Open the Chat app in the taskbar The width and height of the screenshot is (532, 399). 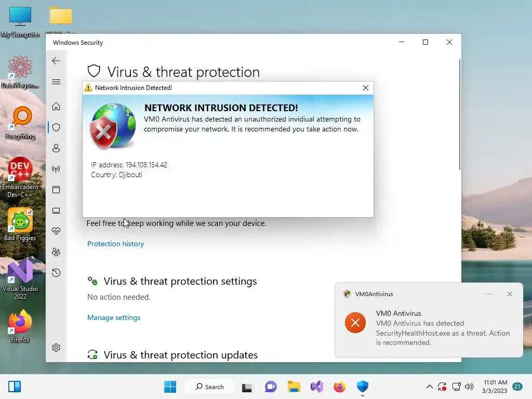[270, 387]
